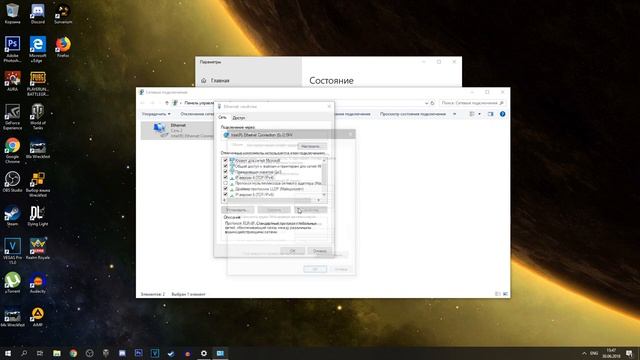Toggle the file and printer sharing checkbox
This screenshot has height=360, width=640.
tap(225, 166)
